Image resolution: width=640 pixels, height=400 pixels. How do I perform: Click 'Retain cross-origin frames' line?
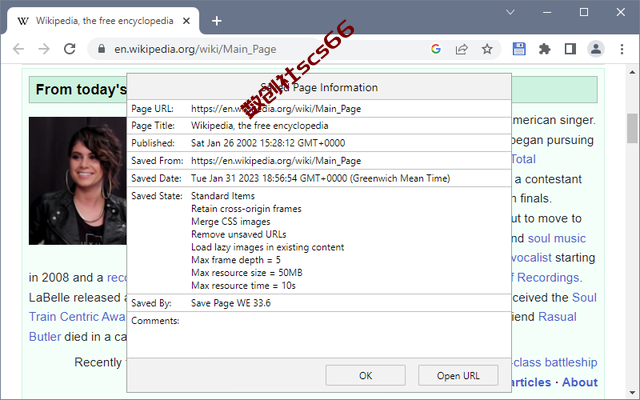click(246, 209)
